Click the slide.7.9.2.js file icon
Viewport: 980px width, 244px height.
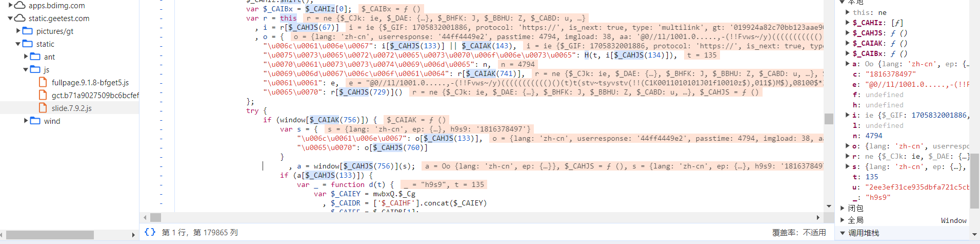click(43, 108)
